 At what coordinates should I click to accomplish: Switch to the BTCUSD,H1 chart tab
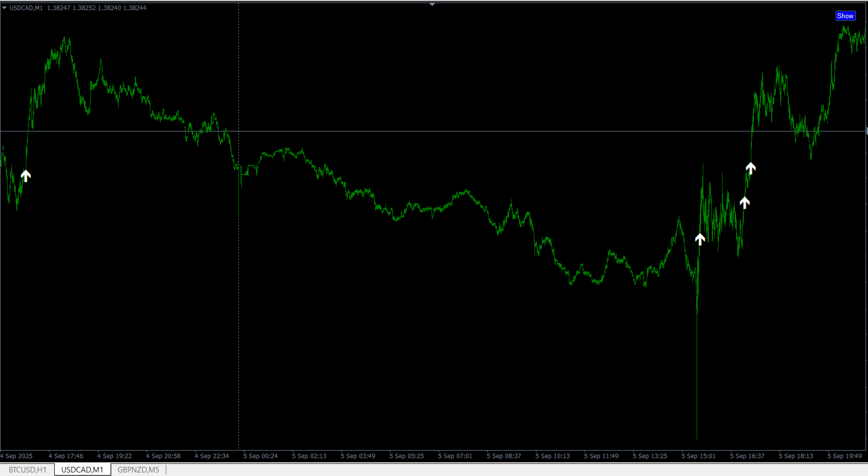pyautogui.click(x=27, y=470)
